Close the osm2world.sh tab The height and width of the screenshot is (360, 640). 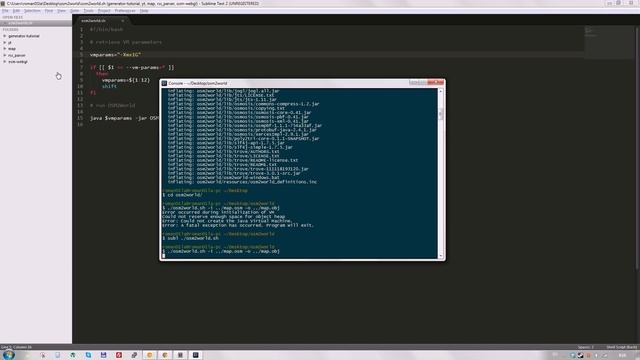[x=122, y=21]
